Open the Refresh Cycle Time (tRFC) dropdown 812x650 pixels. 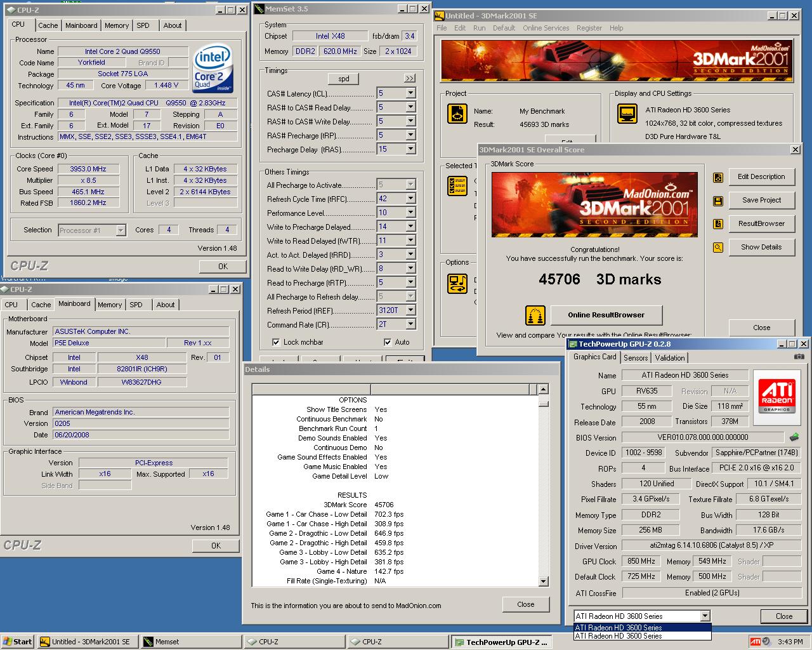410,199
